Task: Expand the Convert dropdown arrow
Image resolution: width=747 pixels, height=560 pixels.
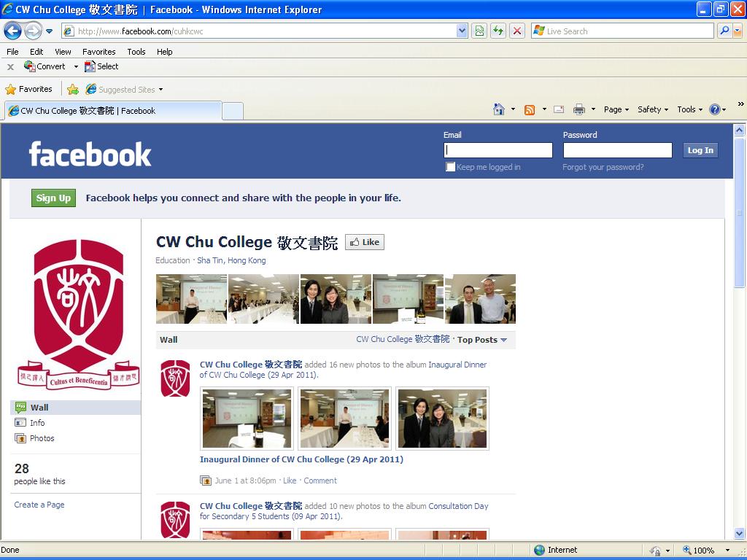Action: (76, 66)
